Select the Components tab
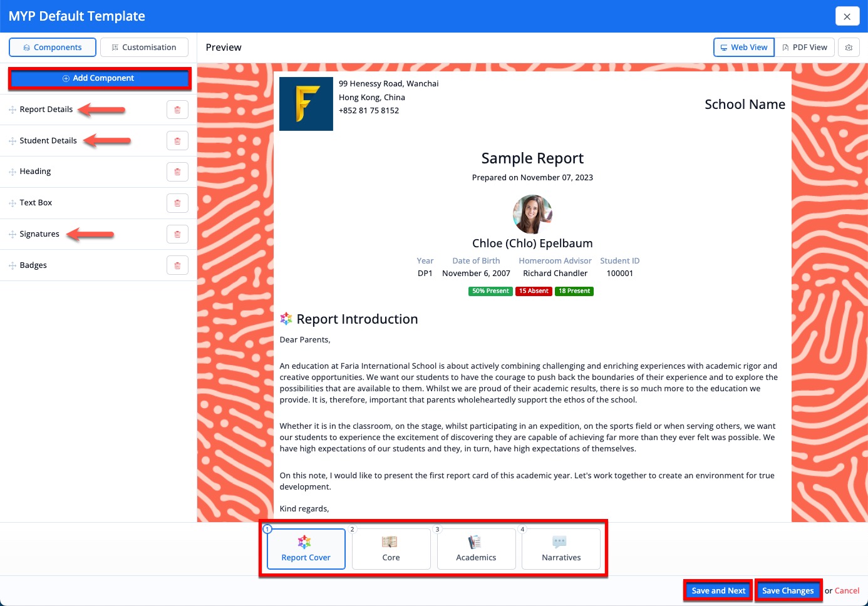 click(53, 48)
